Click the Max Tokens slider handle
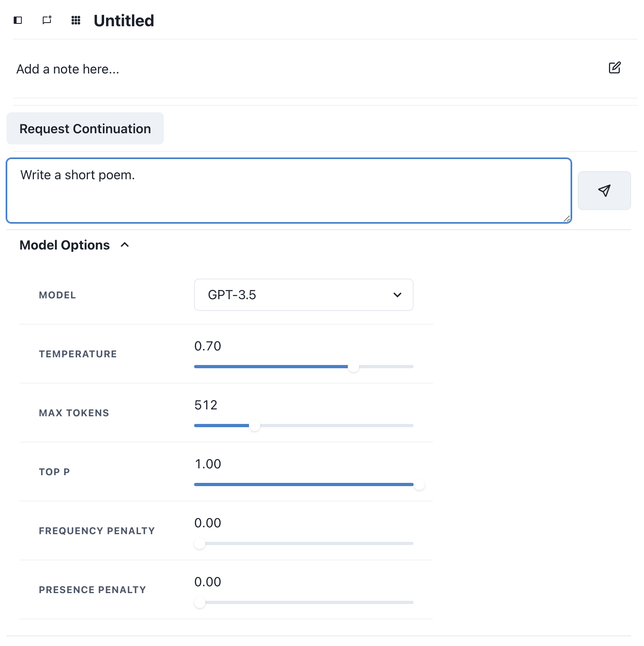The width and height of the screenshot is (644, 646). tap(255, 426)
